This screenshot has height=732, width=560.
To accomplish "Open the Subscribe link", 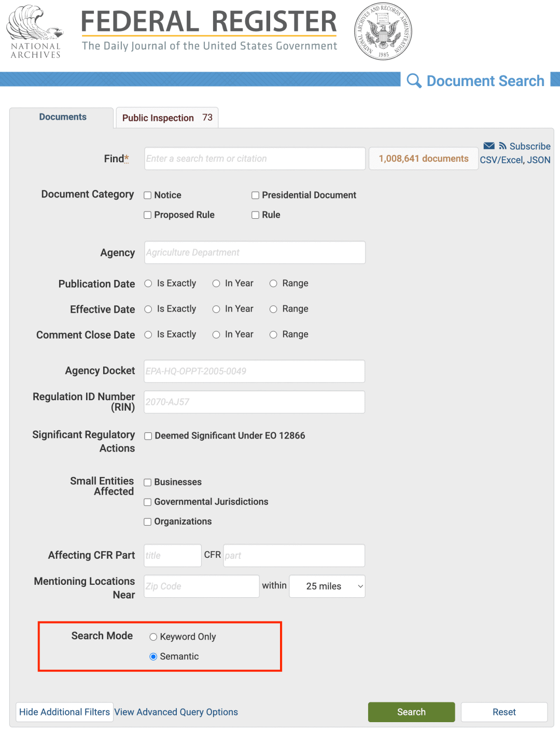I will (x=530, y=146).
